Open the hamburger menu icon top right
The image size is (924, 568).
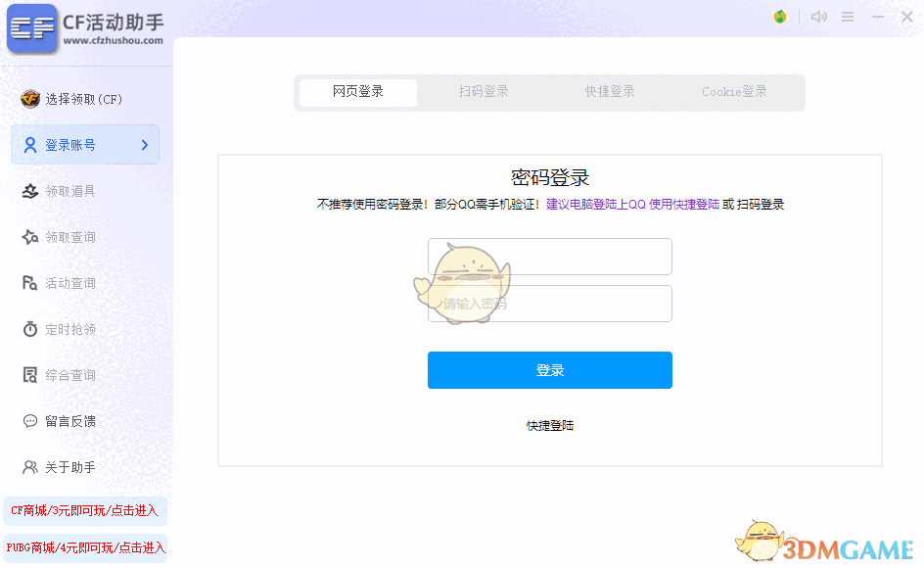tap(848, 16)
